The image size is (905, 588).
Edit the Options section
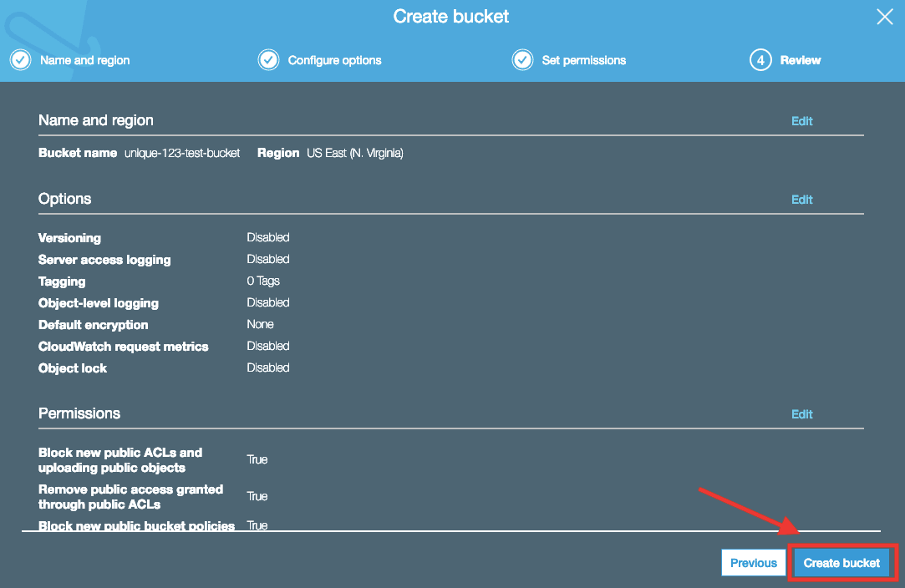click(801, 200)
